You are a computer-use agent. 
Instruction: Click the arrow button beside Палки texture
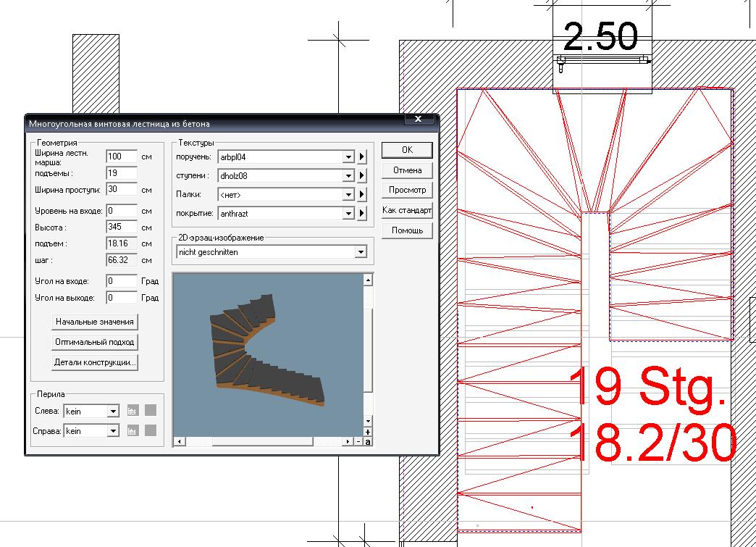click(x=362, y=194)
